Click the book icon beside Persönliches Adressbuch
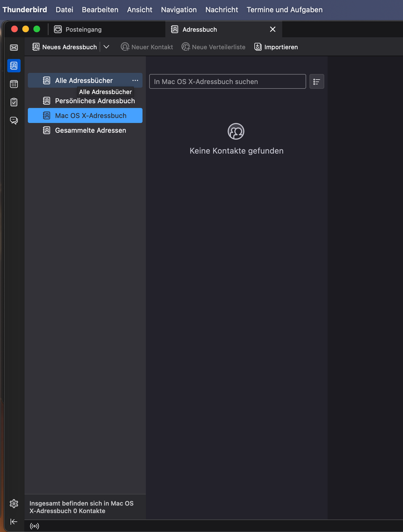Screen dimensions: 403x532 pos(46,101)
